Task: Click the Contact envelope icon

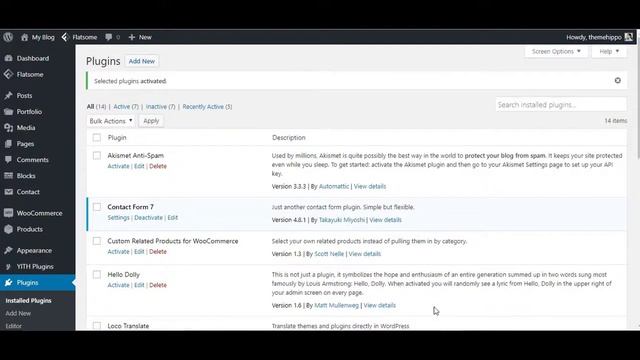Action: [8, 192]
